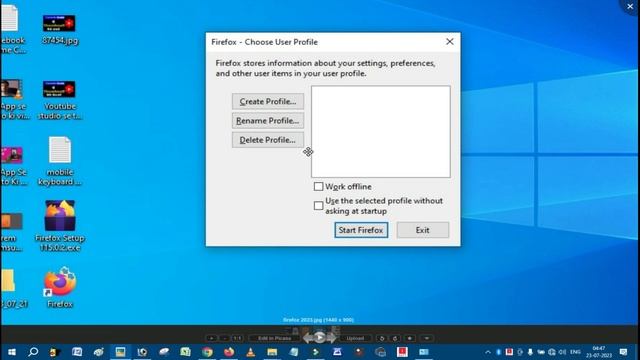Click the Exit button in the profile dialog

[x=422, y=230]
